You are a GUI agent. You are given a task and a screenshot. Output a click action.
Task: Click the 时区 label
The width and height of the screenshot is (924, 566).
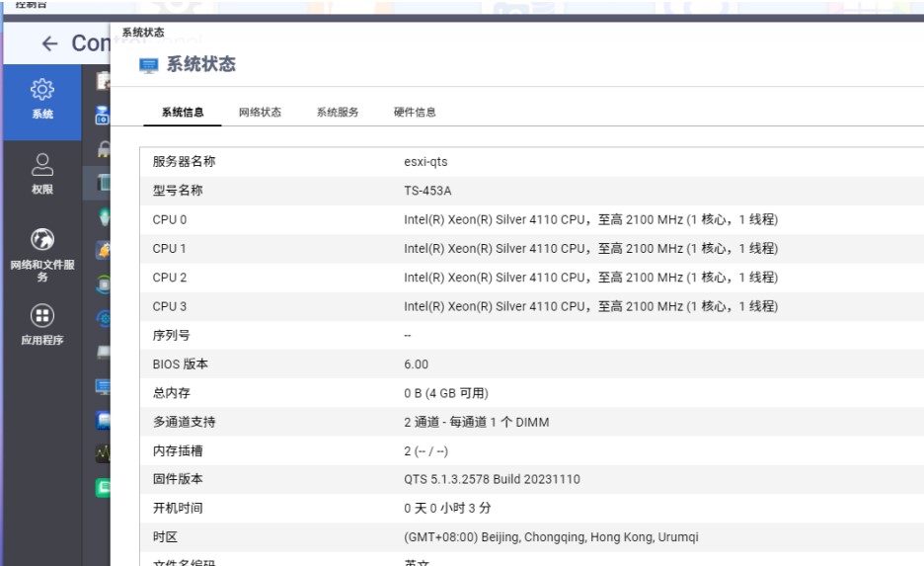coord(165,537)
